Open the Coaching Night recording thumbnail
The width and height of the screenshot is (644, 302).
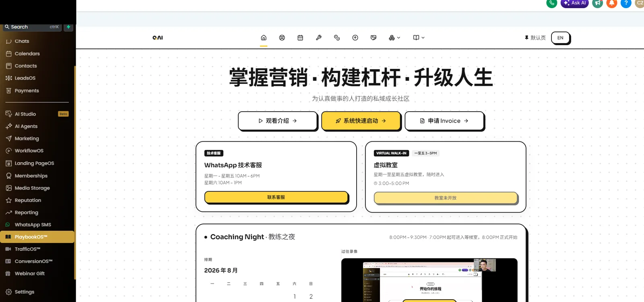point(429,280)
